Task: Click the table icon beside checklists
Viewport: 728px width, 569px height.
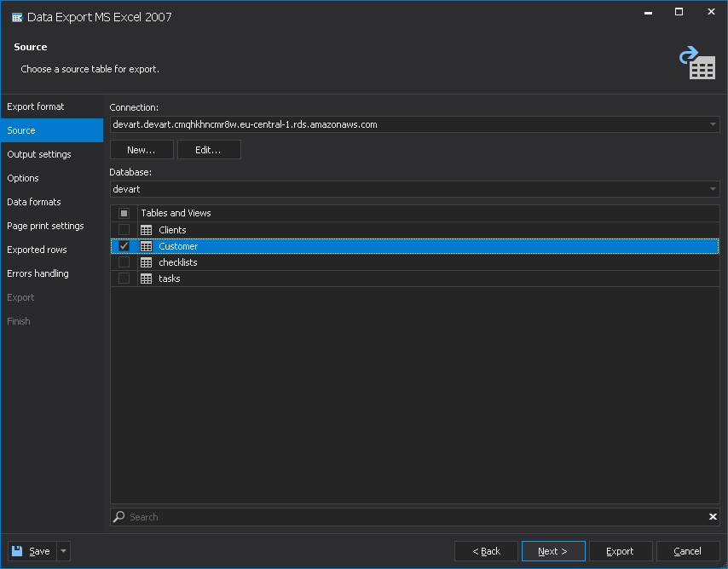Action: (147, 262)
